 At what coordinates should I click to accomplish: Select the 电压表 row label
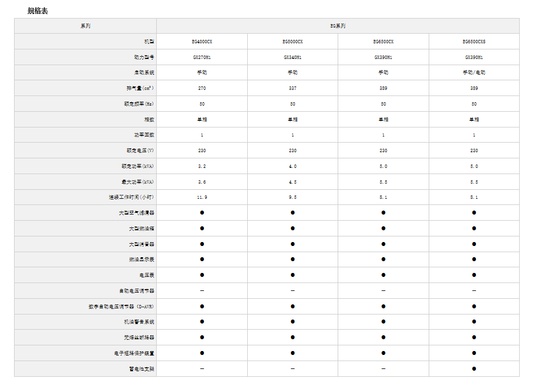[x=147, y=275]
